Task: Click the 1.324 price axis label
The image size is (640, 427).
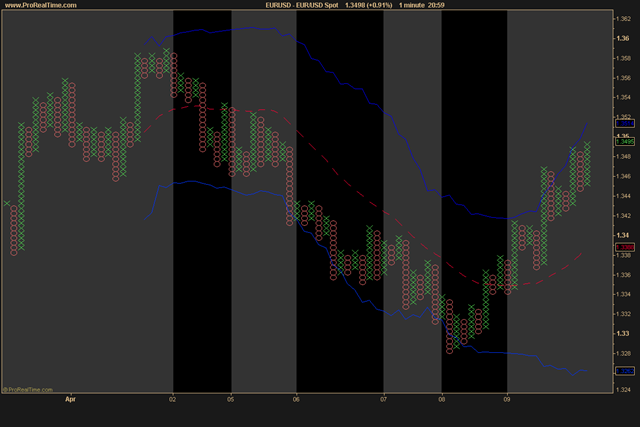Action: (x=623, y=390)
